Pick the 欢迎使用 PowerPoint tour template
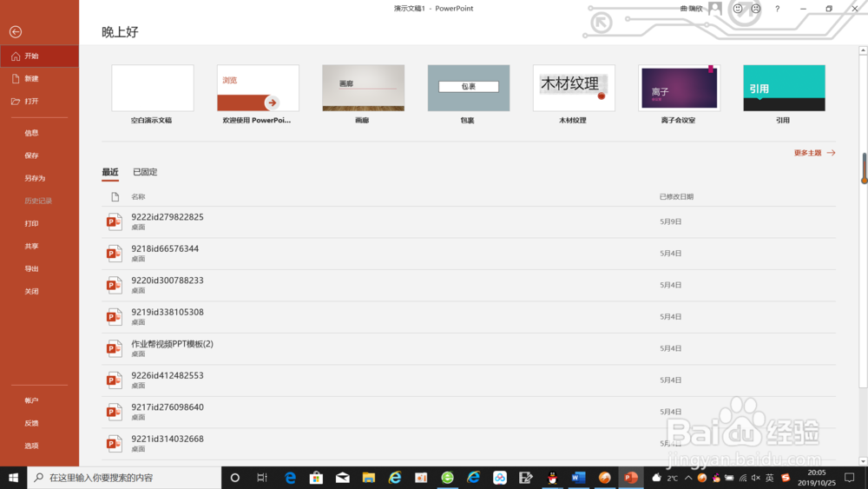The width and height of the screenshot is (868, 489). [258, 88]
